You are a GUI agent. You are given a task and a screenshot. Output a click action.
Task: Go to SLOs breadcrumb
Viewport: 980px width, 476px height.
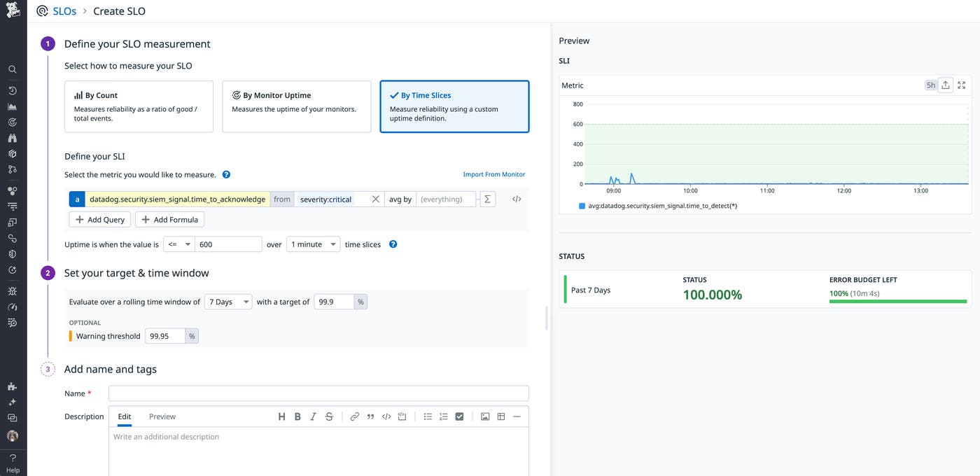click(x=64, y=11)
